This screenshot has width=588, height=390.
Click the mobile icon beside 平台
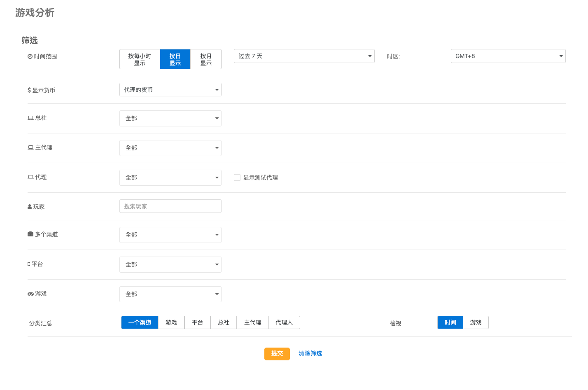[x=29, y=264]
